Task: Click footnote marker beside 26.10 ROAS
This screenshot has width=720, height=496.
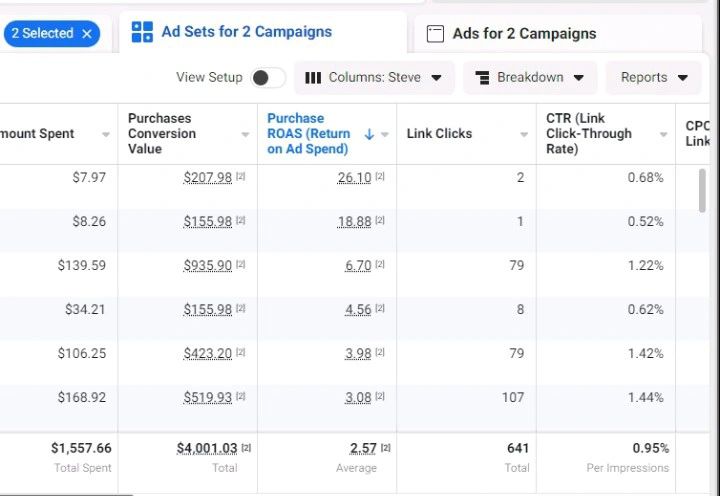Action: [x=380, y=177]
